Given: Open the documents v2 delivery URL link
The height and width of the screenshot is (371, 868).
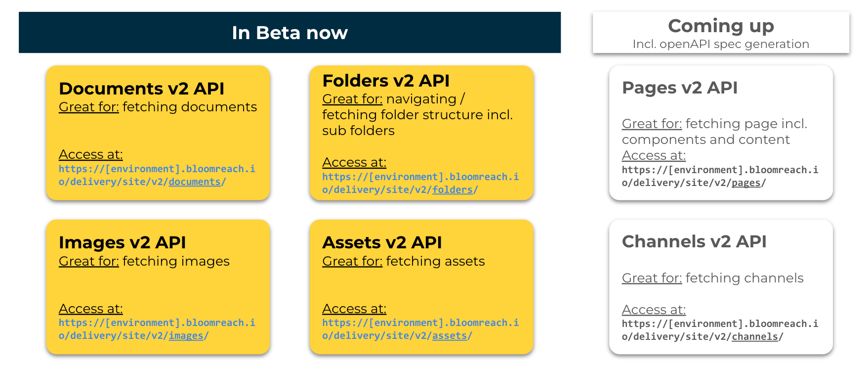Looking at the screenshot, I should [157, 175].
